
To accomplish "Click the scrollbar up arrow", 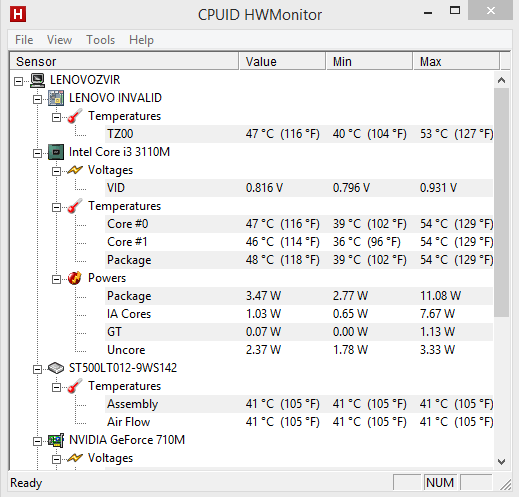I will coord(501,80).
